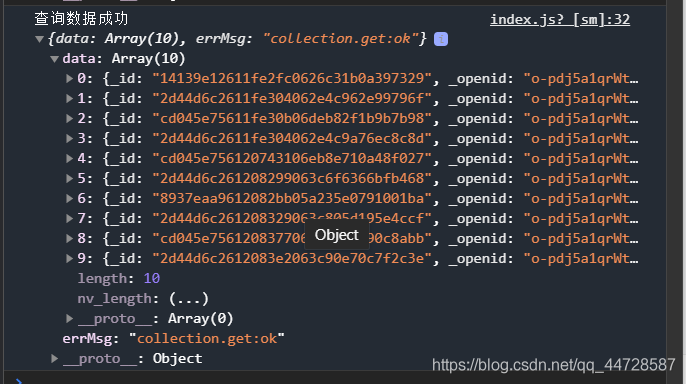The width and height of the screenshot is (686, 384).
Task: Click the console prompt arrow at bottom
Action: pos(18,381)
